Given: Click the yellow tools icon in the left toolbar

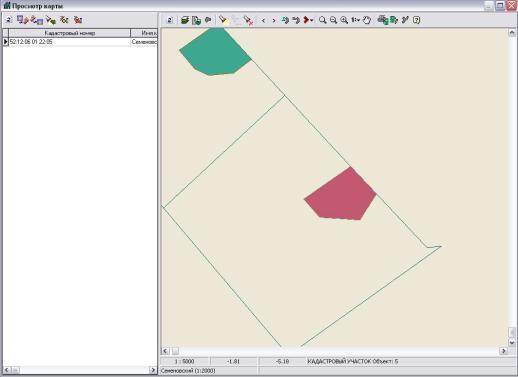Looking at the screenshot, I should [x=64, y=20].
